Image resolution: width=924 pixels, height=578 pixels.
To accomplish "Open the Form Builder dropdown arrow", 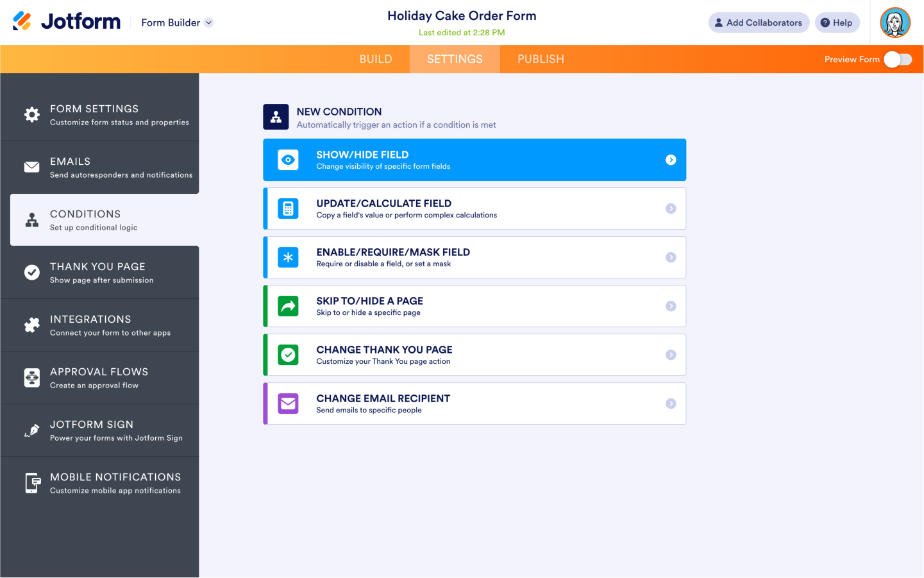I will point(208,22).
